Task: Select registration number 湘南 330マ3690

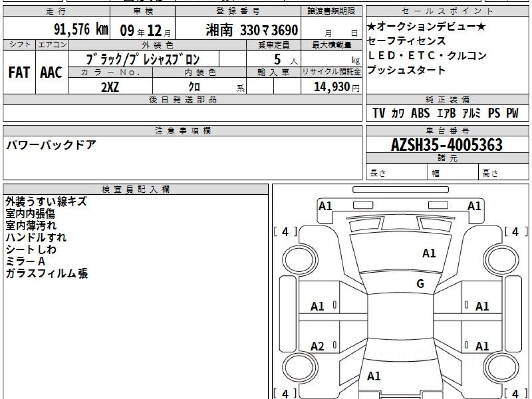Action: click(251, 30)
